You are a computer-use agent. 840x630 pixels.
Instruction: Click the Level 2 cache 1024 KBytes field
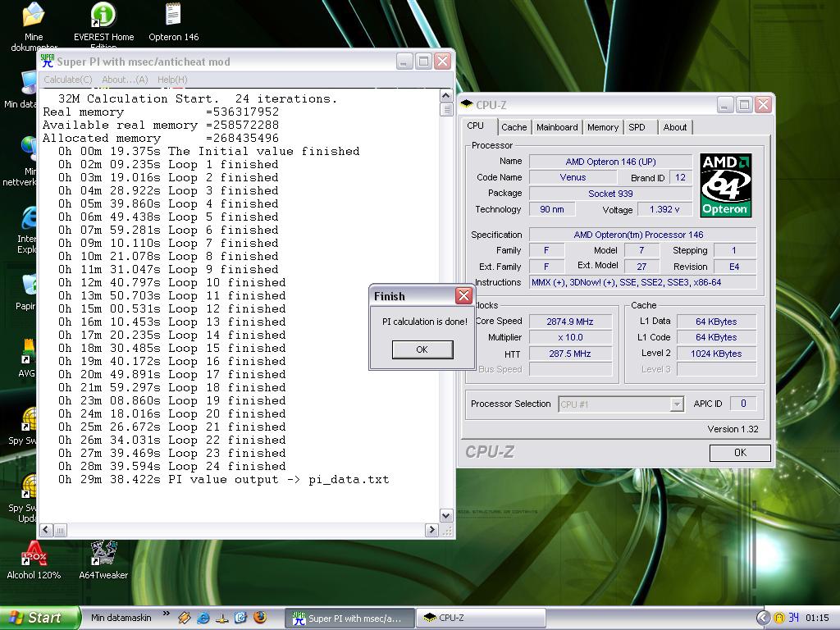pos(716,354)
